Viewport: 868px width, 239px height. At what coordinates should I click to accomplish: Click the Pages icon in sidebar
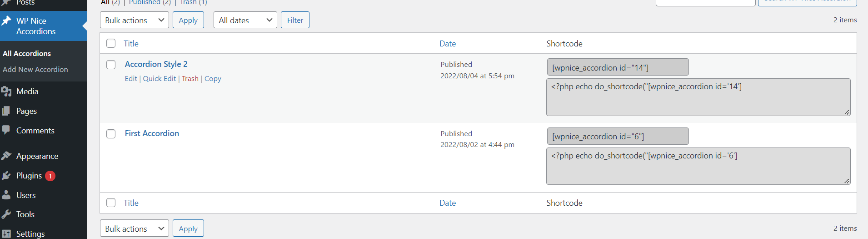6,111
